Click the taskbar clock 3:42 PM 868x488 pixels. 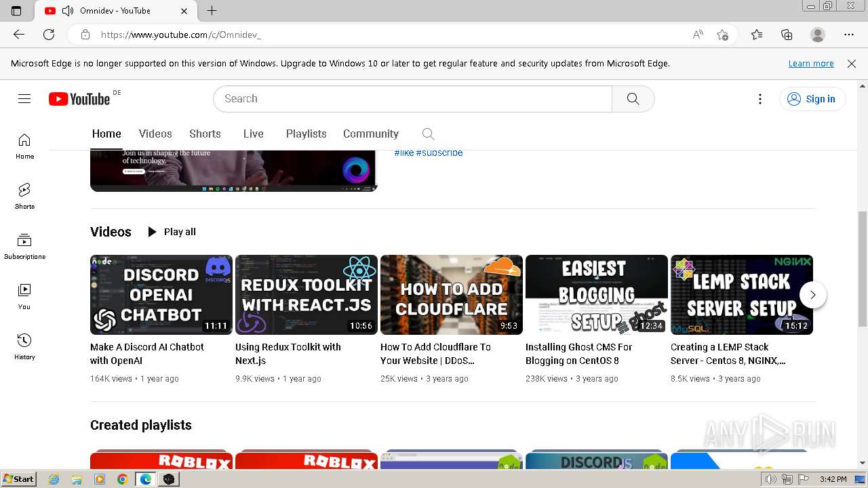click(833, 479)
